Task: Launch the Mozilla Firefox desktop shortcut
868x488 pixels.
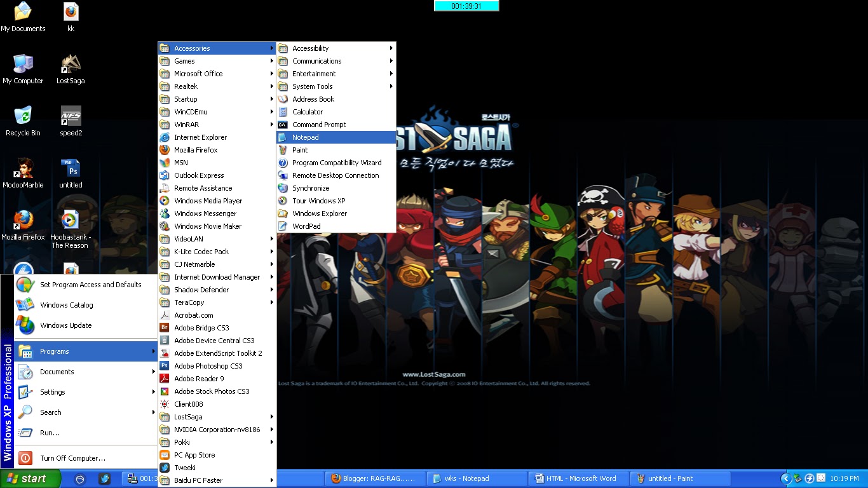Action: point(23,226)
